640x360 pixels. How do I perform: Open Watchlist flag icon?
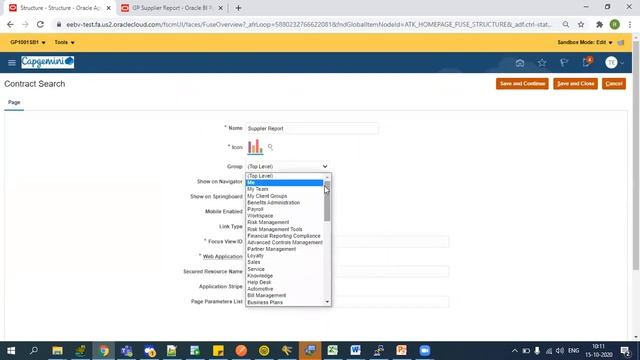(x=564, y=63)
